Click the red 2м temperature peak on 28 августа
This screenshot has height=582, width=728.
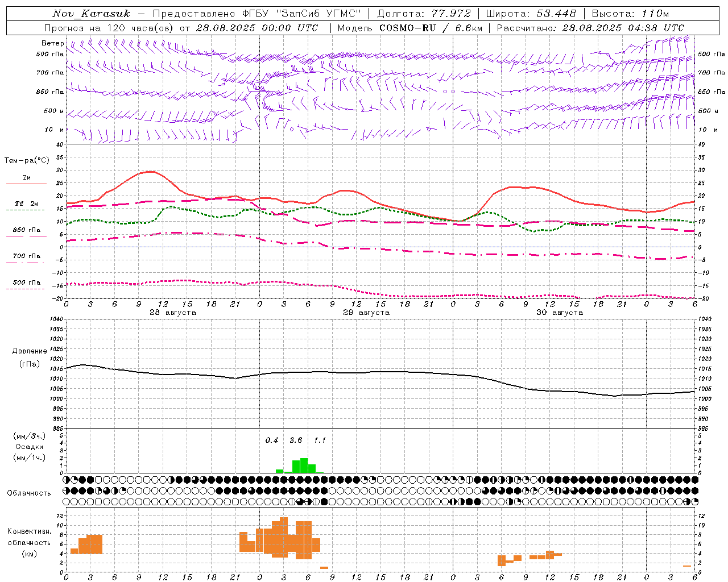pos(150,172)
